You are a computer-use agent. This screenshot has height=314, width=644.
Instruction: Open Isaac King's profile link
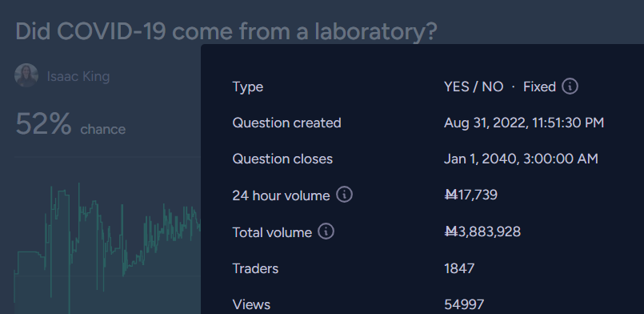click(x=78, y=76)
